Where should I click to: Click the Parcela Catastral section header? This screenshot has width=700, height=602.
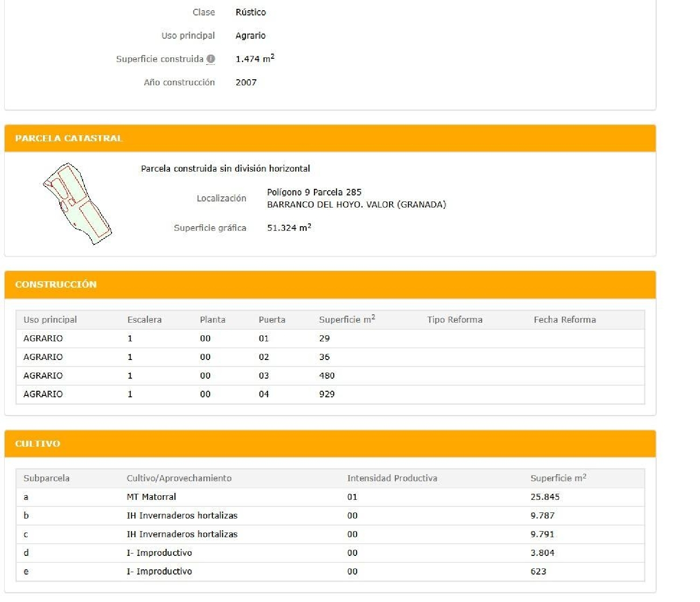(69, 138)
